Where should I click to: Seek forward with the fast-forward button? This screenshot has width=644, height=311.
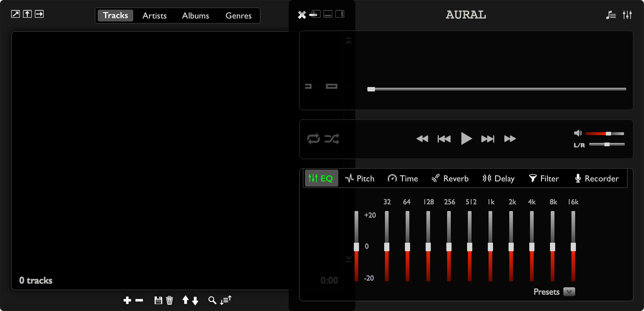pyautogui.click(x=510, y=139)
